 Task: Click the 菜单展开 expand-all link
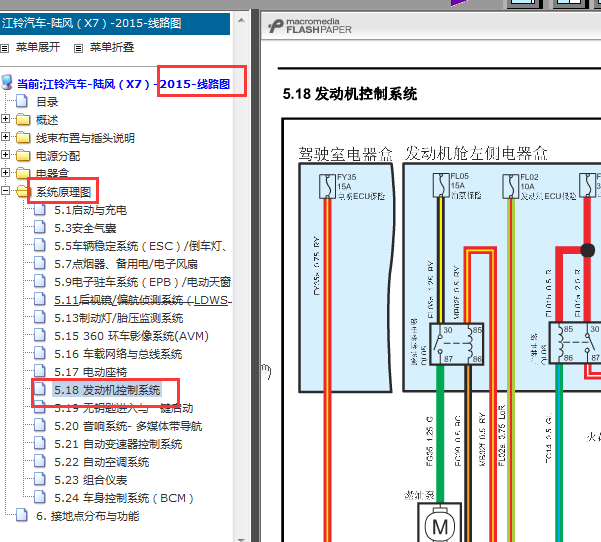pyautogui.click(x=38, y=47)
